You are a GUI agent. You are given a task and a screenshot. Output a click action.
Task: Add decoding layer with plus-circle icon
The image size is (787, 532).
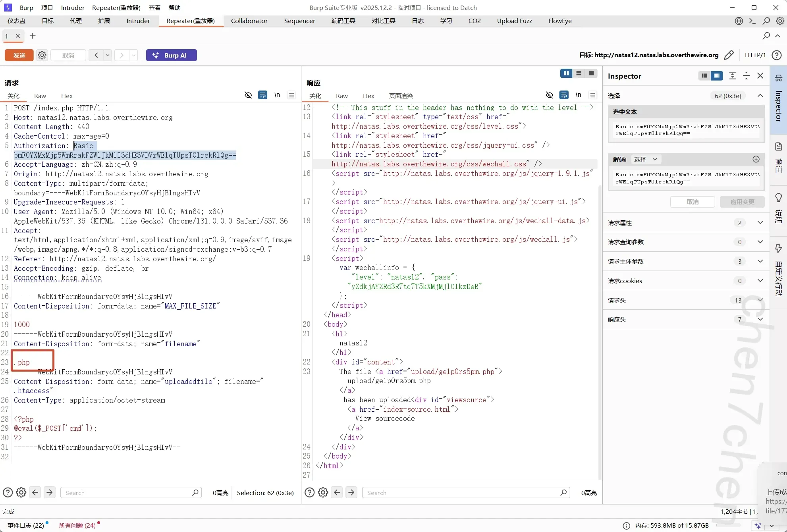756,159
